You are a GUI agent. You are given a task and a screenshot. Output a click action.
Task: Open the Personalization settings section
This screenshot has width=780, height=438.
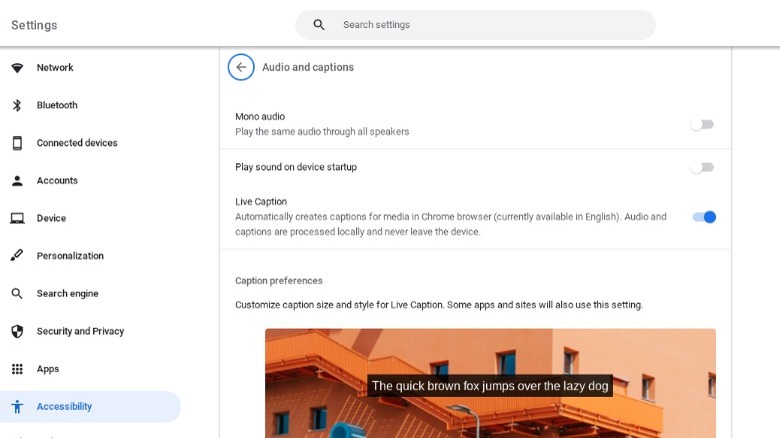point(70,256)
